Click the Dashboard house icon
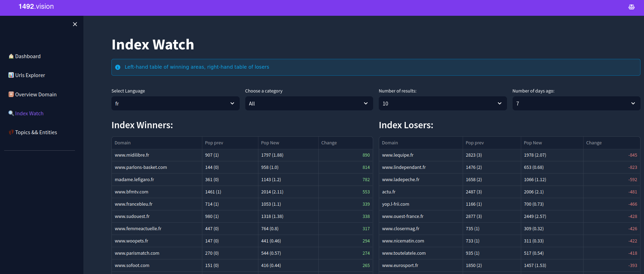Screen dimensions: 644x274 point(11,56)
